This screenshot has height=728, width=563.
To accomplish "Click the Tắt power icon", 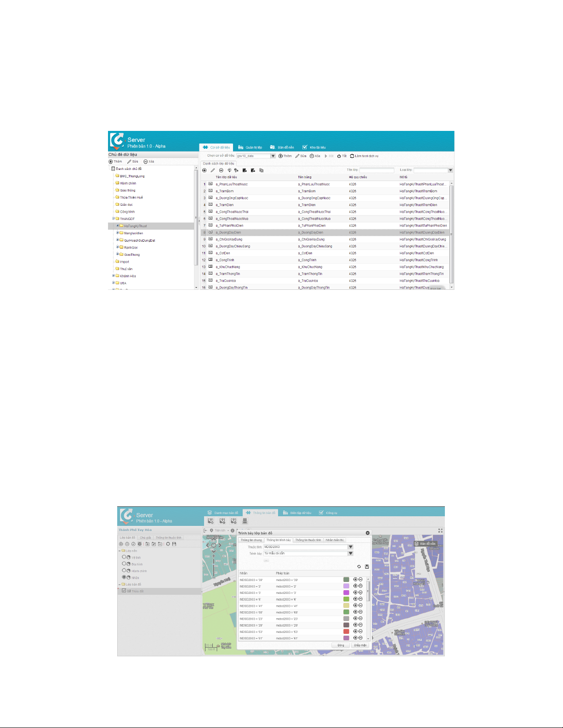I will [339, 156].
